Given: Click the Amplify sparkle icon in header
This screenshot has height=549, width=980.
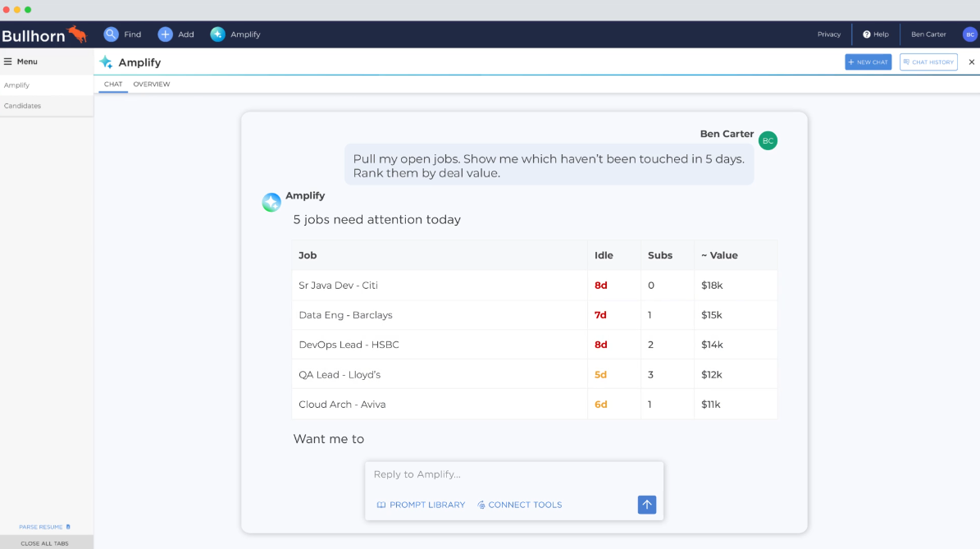Looking at the screenshot, I should [107, 62].
